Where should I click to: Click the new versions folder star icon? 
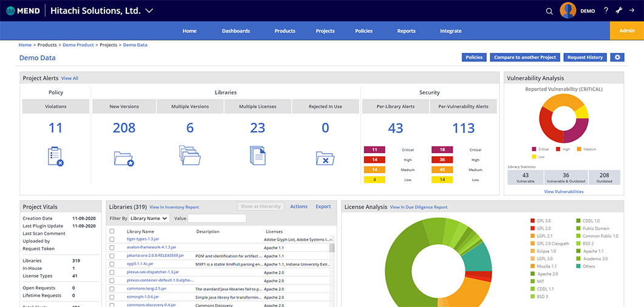[123, 158]
